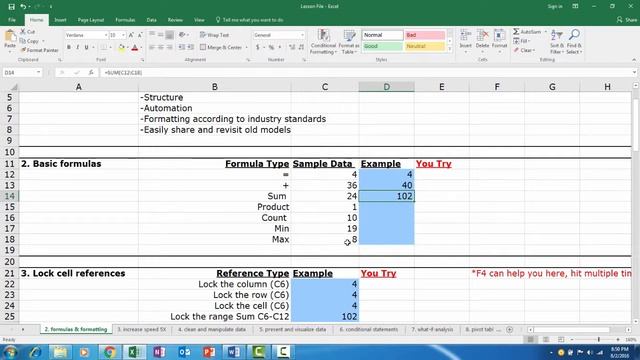Toggle Center horizontal alignment
This screenshot has height=360, width=640.
pos(161,47)
